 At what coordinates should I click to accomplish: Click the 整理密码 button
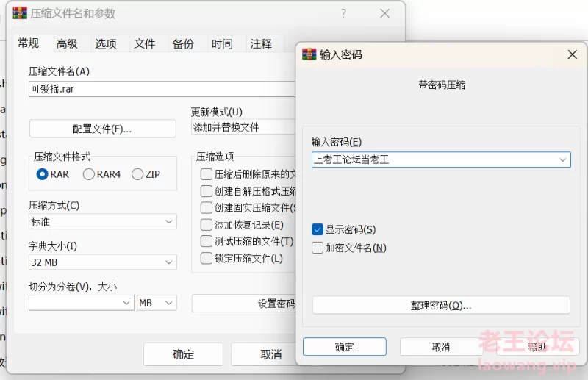[441, 305]
